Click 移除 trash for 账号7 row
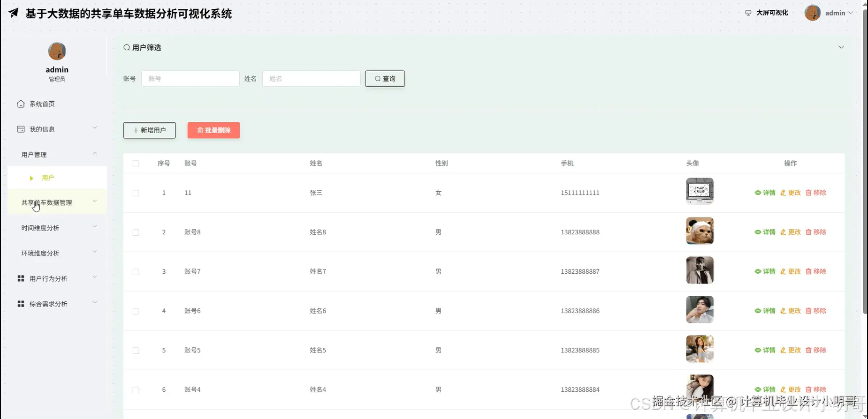This screenshot has width=868, height=419. [x=816, y=271]
